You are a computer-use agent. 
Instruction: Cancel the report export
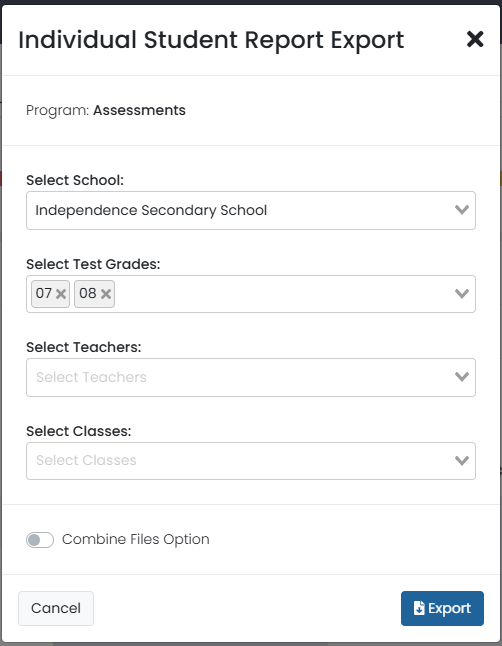(x=56, y=608)
